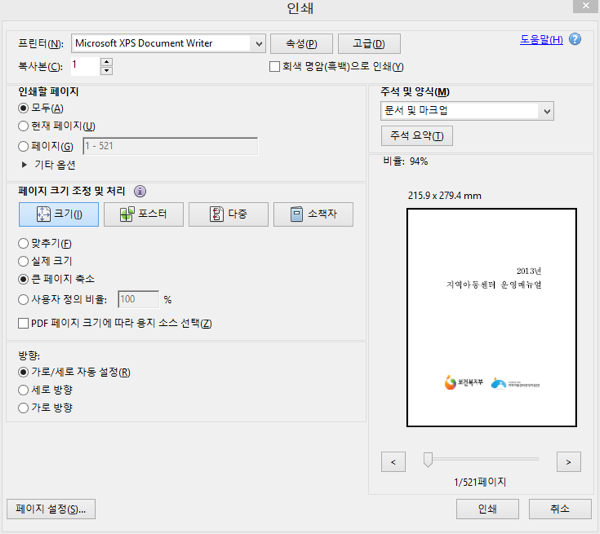Click the 주석 요약 button
This screenshot has height=534, width=600.
pos(417,136)
